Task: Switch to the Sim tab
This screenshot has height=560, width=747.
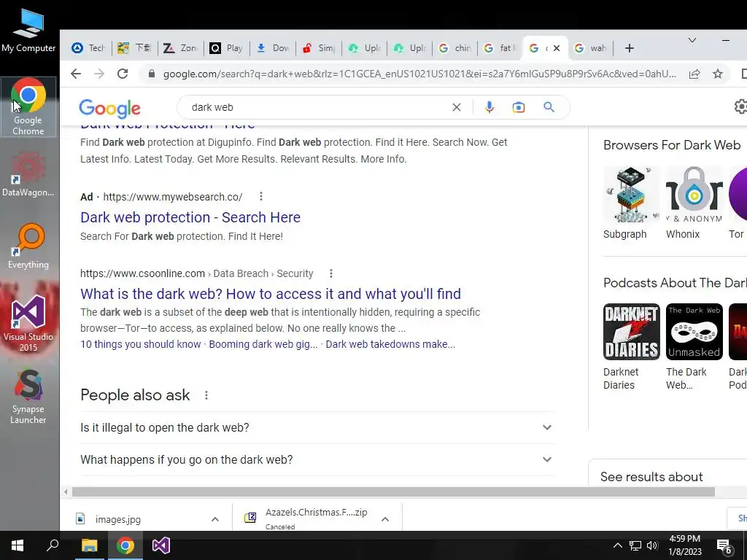Action: [319, 48]
